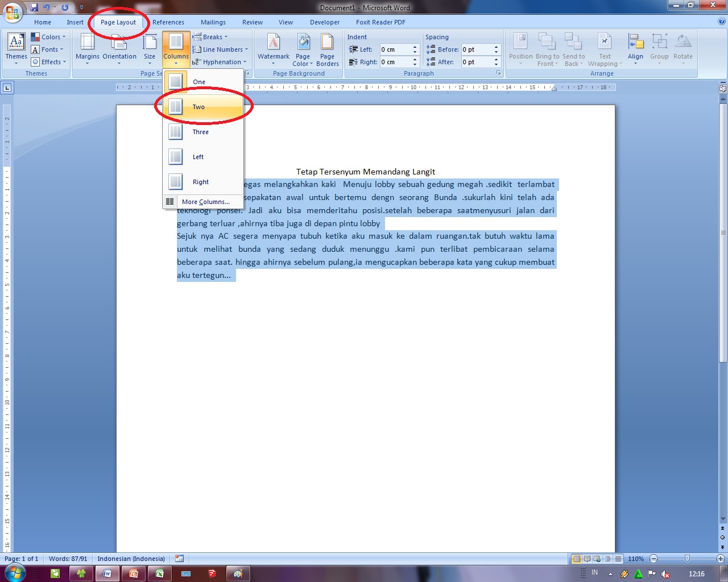Open the Line Numbers dropdown
The image size is (728, 582).
[221, 49]
